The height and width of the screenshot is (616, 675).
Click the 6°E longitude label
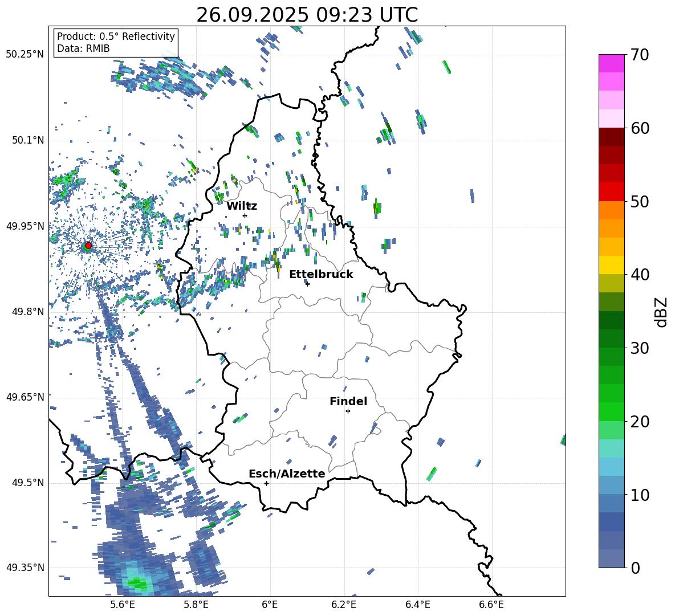pyautogui.click(x=270, y=605)
